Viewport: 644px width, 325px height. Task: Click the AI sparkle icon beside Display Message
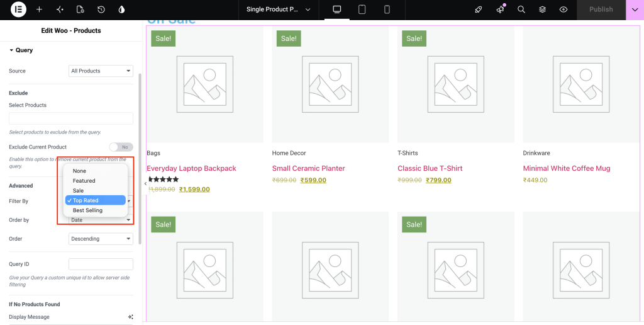click(131, 317)
